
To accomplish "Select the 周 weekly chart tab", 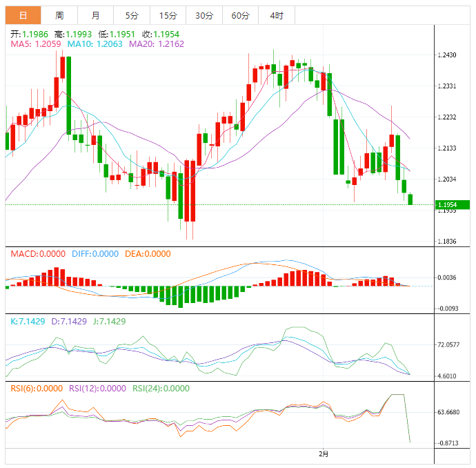I will (59, 15).
